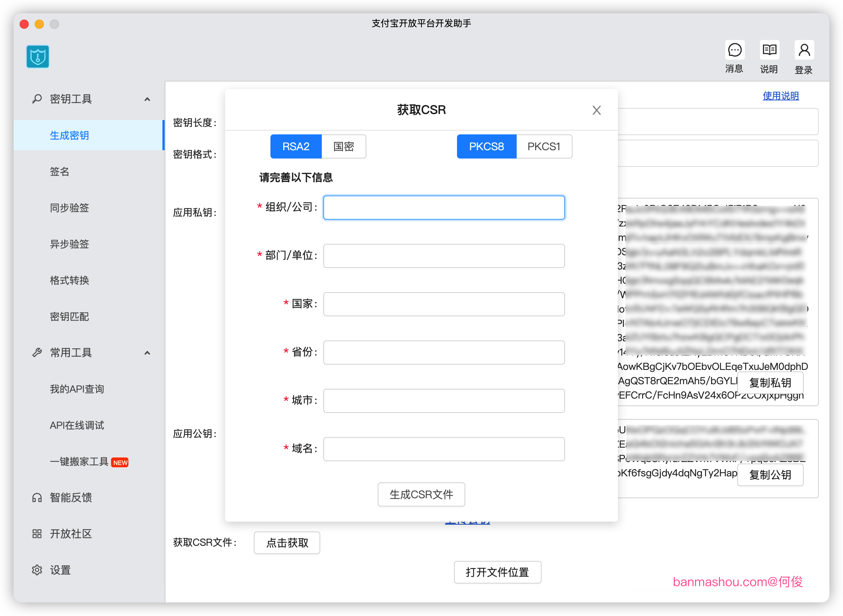Screen dimensions: 843x616
Task: Select the PKCS1 format option
Action: 544,146
